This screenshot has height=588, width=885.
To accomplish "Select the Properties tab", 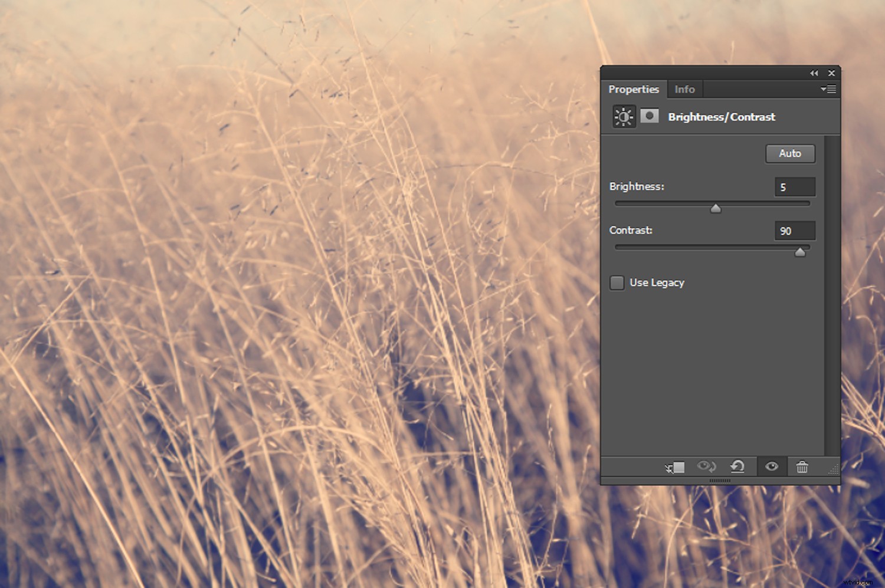I will click(634, 89).
